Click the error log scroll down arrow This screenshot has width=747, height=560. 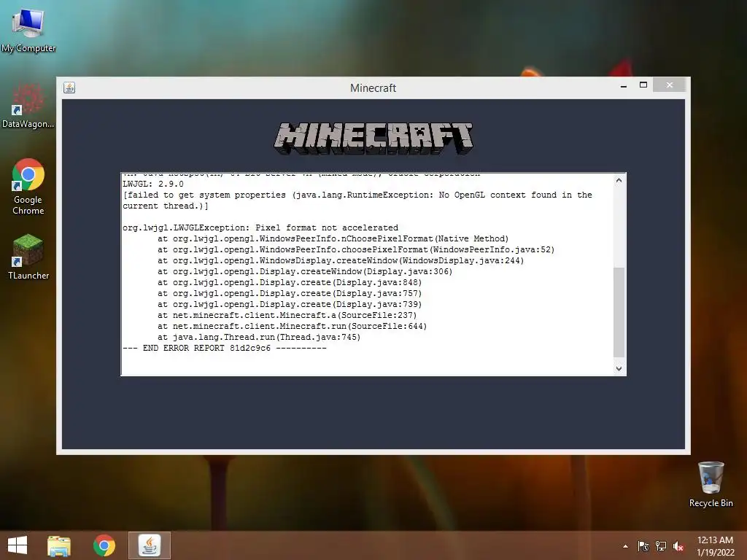[x=619, y=368]
